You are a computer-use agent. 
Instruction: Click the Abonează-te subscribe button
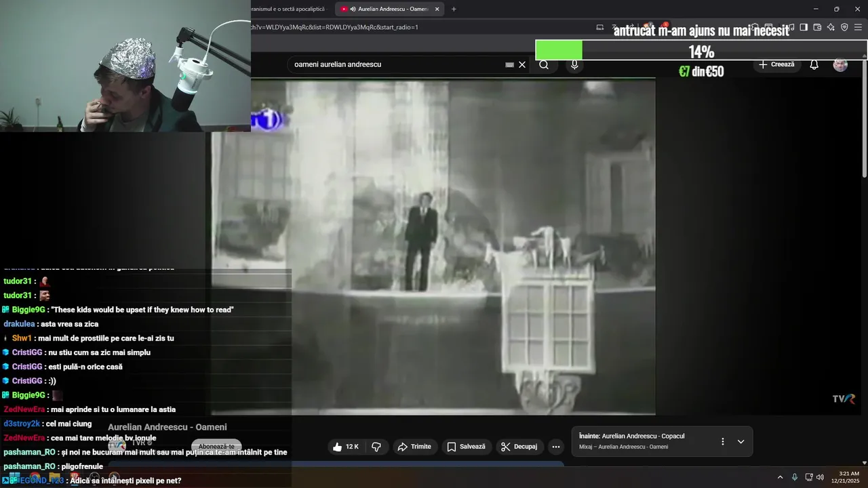click(x=216, y=447)
